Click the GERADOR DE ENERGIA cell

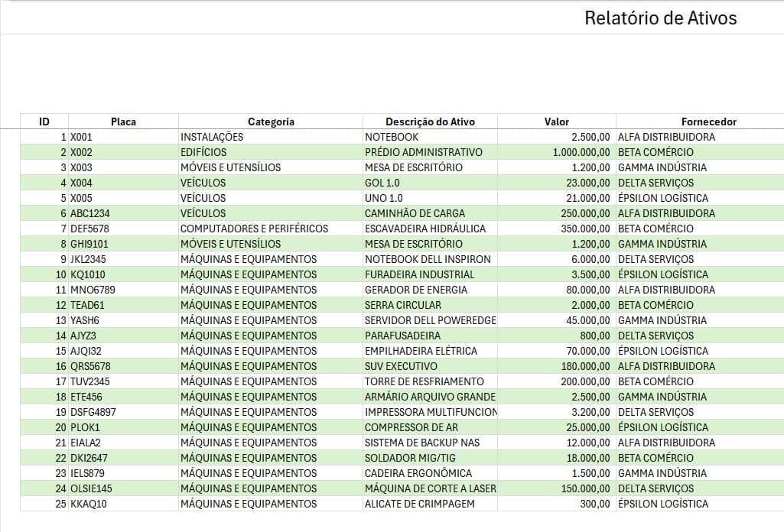click(x=430, y=290)
